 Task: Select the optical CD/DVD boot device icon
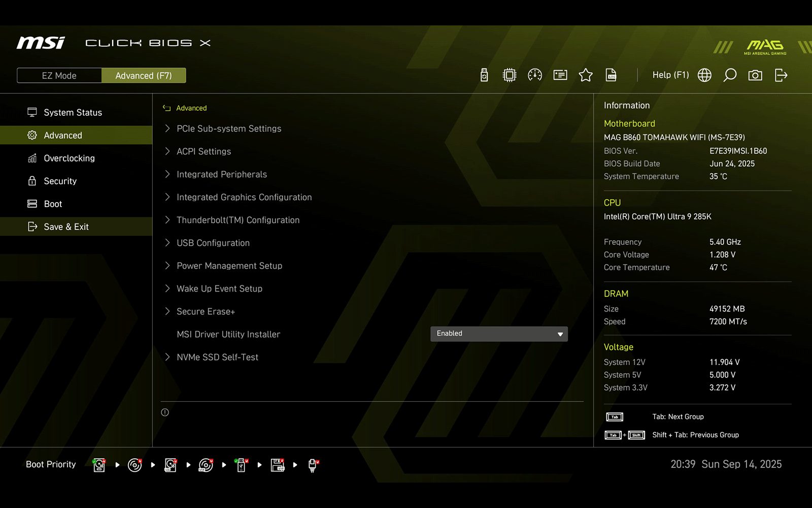[135, 465]
